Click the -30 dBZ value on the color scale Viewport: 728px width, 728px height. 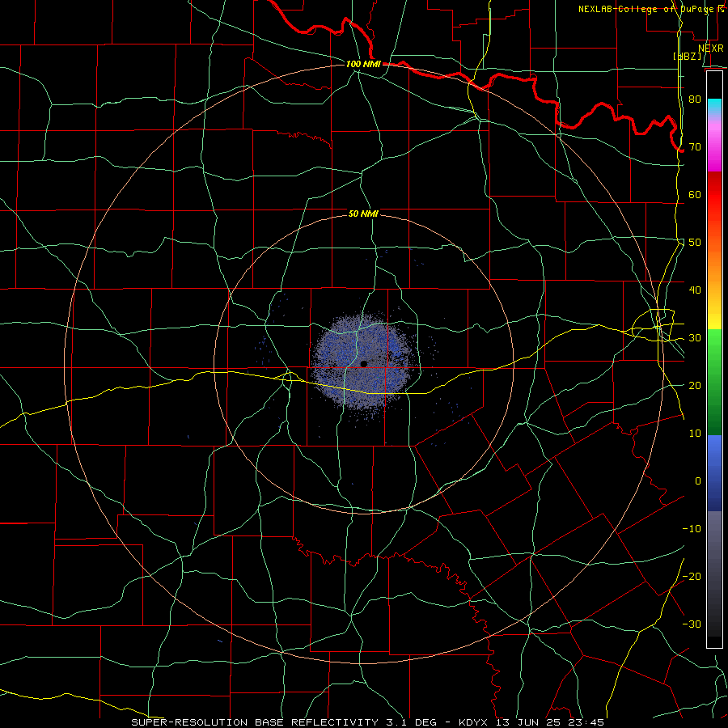click(692, 624)
